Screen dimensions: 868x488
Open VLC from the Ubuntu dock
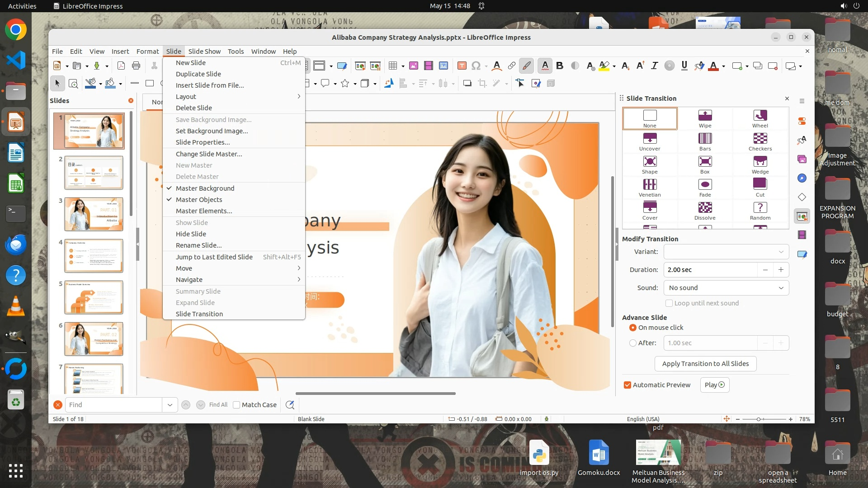[16, 307]
